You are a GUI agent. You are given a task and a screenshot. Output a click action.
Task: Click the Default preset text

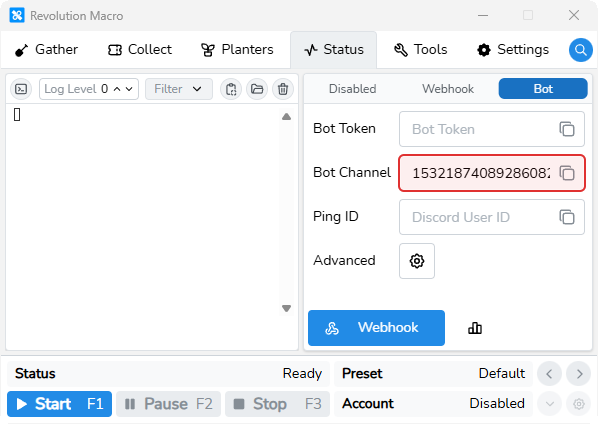[x=502, y=374]
